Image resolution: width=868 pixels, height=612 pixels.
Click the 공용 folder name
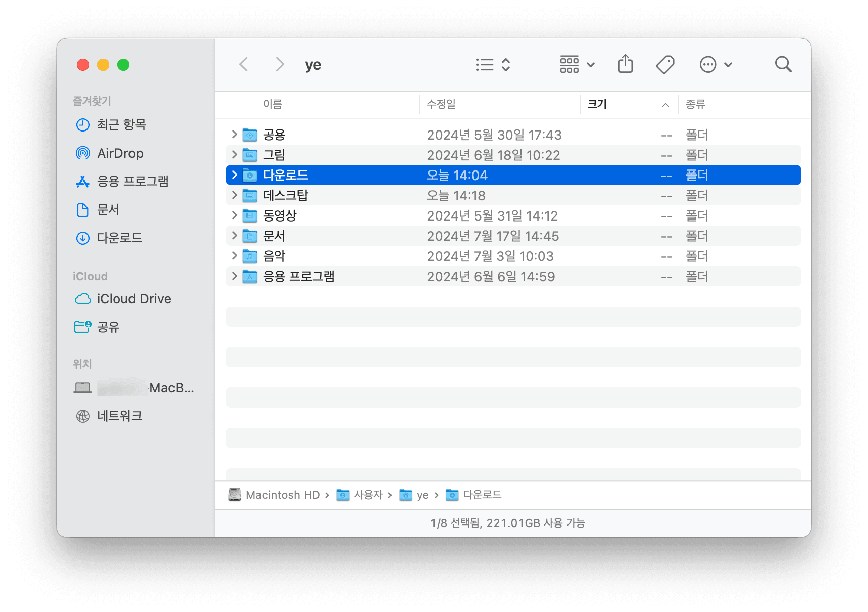pyautogui.click(x=274, y=135)
